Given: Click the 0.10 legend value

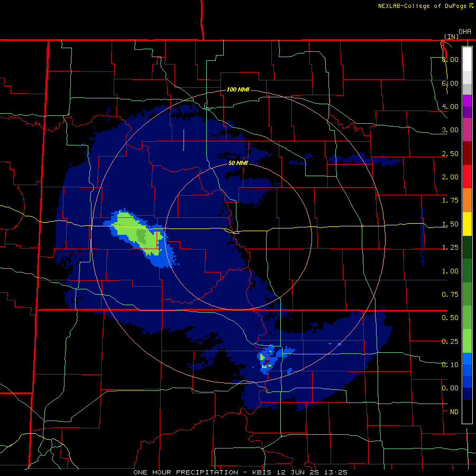Looking at the screenshot, I should [450, 365].
